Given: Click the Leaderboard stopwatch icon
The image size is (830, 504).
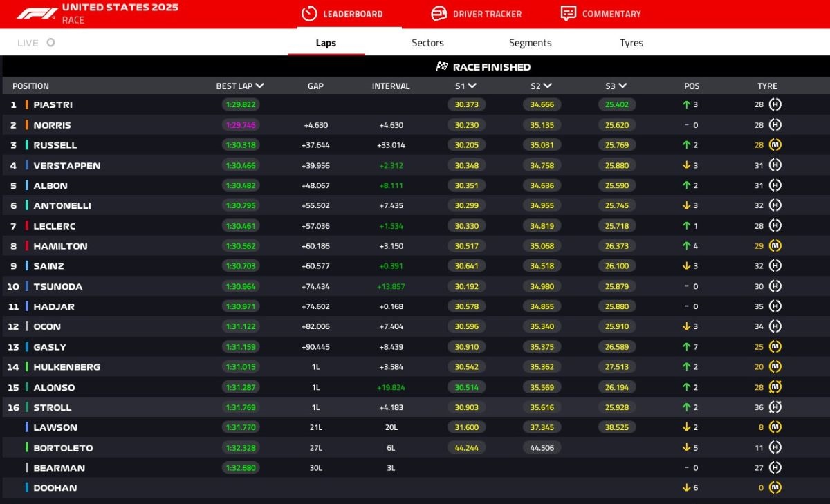Looking at the screenshot, I should 310,14.
